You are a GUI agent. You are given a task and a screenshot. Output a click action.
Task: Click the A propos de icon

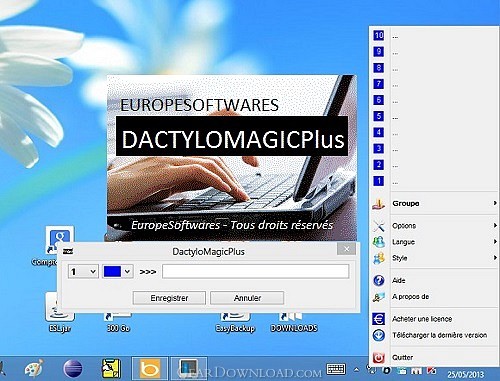(379, 297)
